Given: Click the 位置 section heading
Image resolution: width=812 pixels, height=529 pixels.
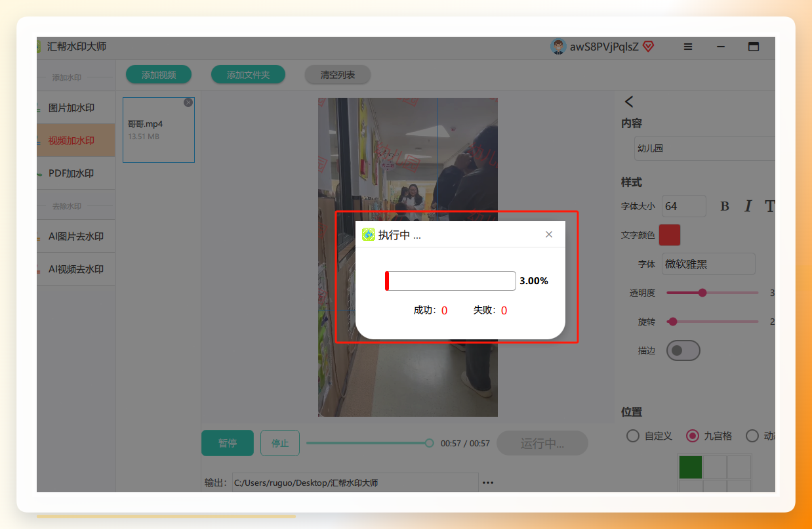Looking at the screenshot, I should point(632,412).
